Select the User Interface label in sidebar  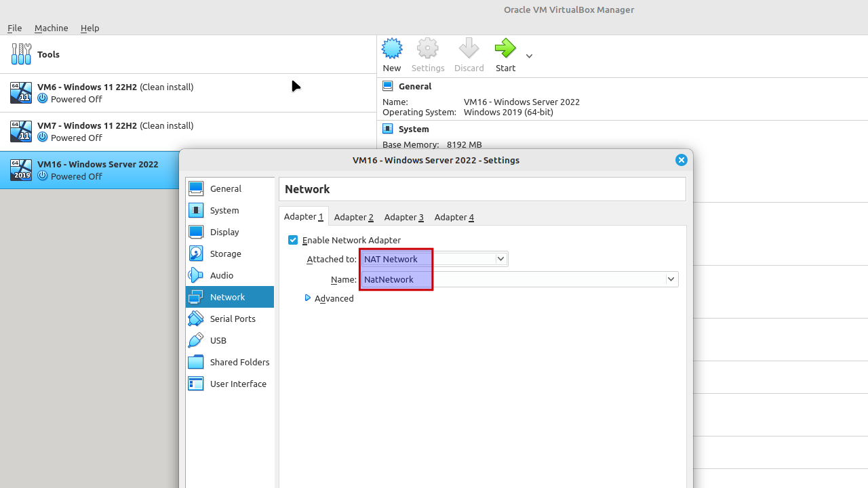238,384
